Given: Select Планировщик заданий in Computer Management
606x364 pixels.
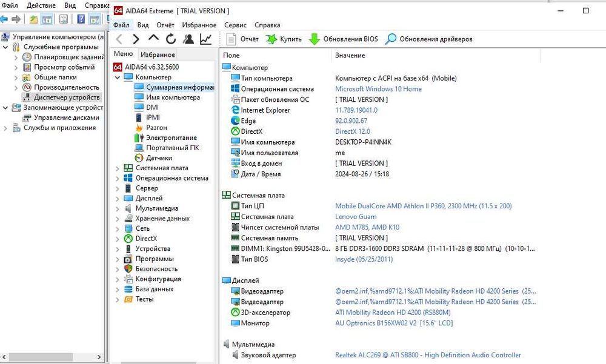Looking at the screenshot, I should (x=68, y=57).
